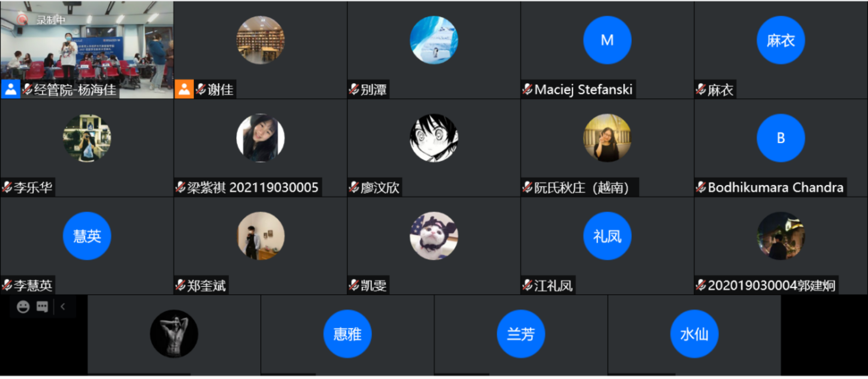
Task: Click the red recording indicator icon
Action: point(22,20)
